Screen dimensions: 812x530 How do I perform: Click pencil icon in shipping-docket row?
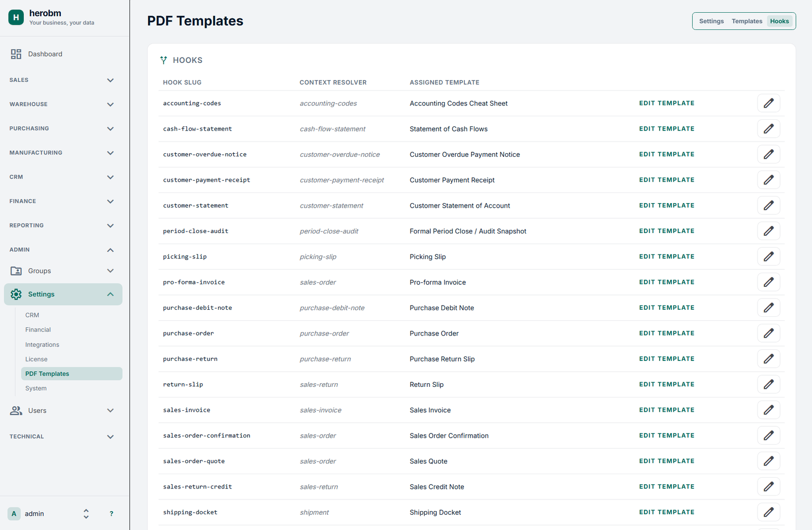[768, 512]
